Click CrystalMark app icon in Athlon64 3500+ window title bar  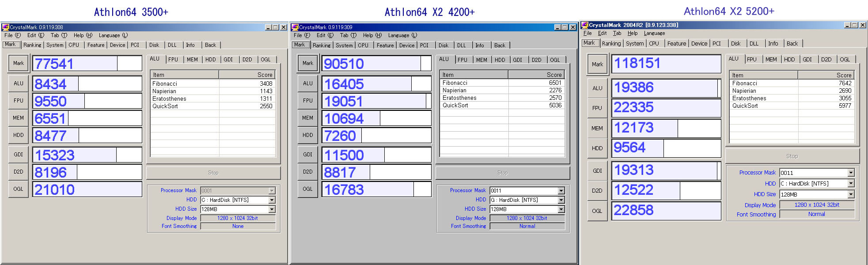(6, 27)
